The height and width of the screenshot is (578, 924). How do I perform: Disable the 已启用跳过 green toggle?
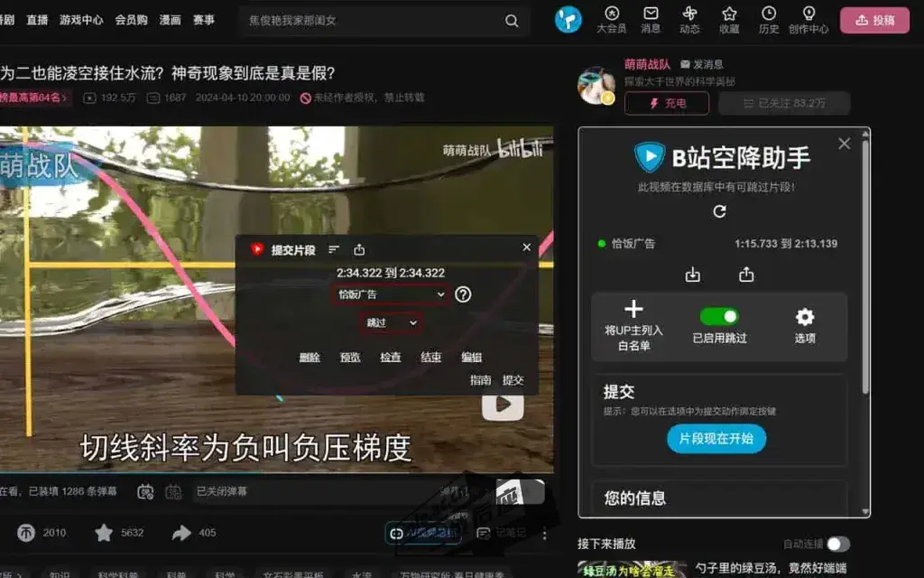(718, 316)
